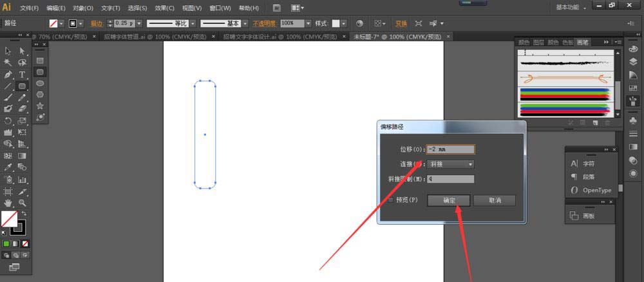Open the opacity percentage dropdown
The width and height of the screenshot is (644, 282).
point(308,23)
